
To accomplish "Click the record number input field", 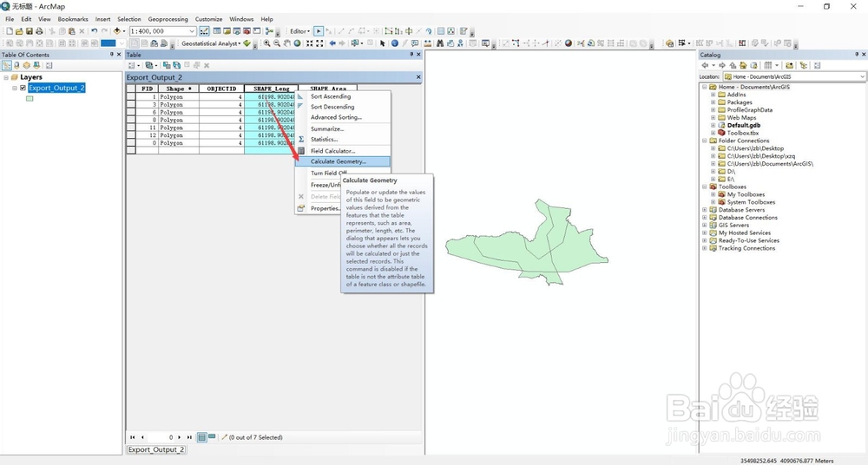I will [161, 436].
